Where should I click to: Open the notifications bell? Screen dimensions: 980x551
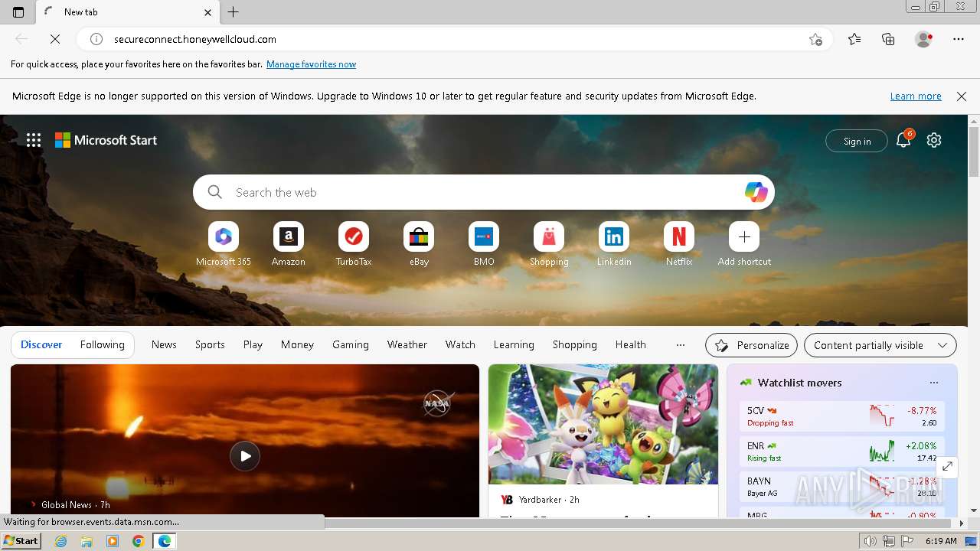click(903, 140)
